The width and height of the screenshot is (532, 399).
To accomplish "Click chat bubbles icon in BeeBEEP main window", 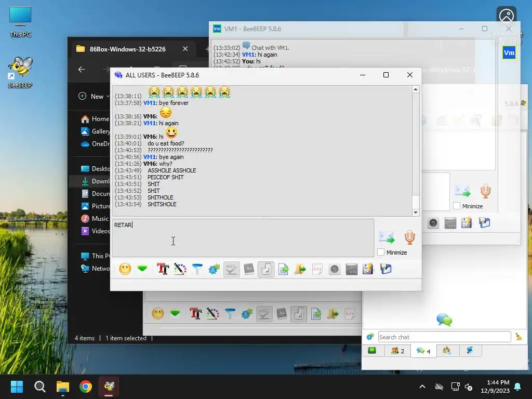I will pos(444,320).
